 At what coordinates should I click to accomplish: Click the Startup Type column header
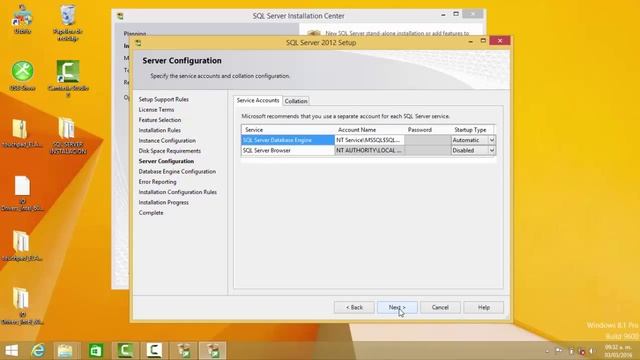point(473,130)
